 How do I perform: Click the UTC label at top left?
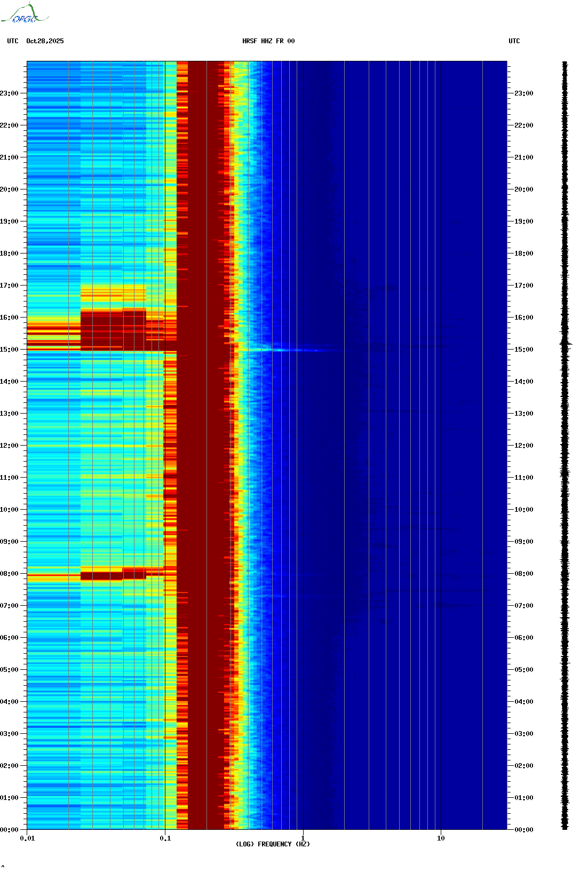point(13,41)
